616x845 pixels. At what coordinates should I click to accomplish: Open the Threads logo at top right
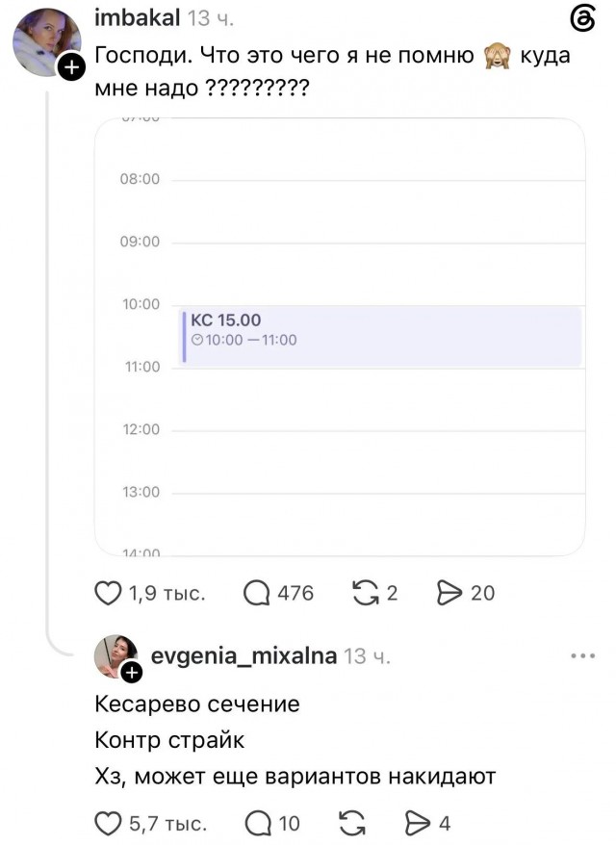point(582,19)
